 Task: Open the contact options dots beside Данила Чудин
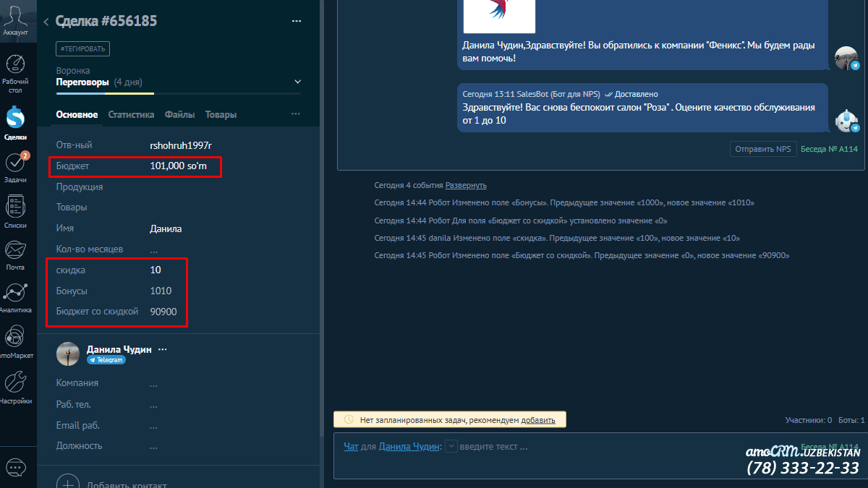point(163,349)
